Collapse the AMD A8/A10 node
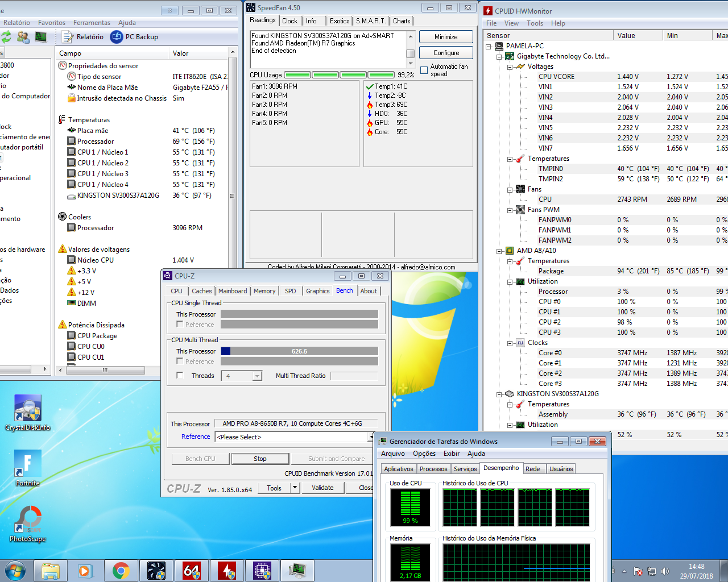Image resolution: width=728 pixels, height=582 pixels. 499,251
